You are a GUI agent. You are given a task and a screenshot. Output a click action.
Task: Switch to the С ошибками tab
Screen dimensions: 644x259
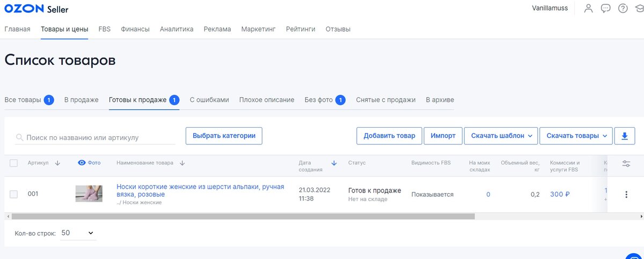pyautogui.click(x=209, y=100)
